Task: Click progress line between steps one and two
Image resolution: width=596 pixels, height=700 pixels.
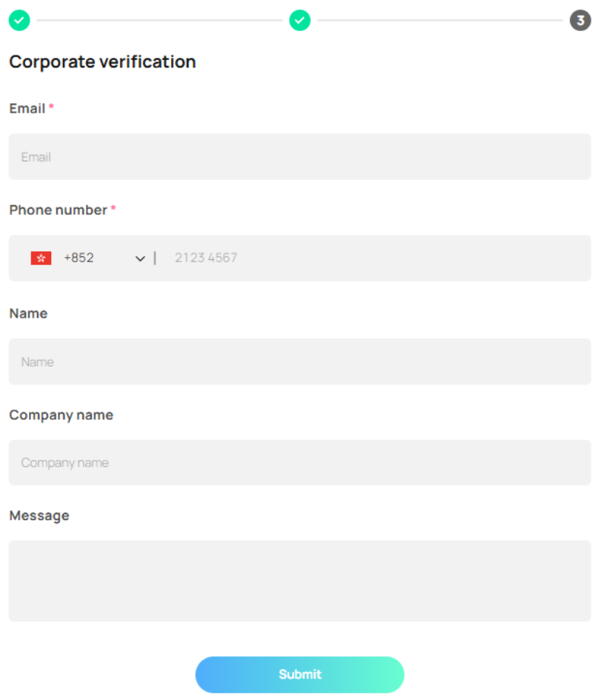Action: [x=159, y=21]
